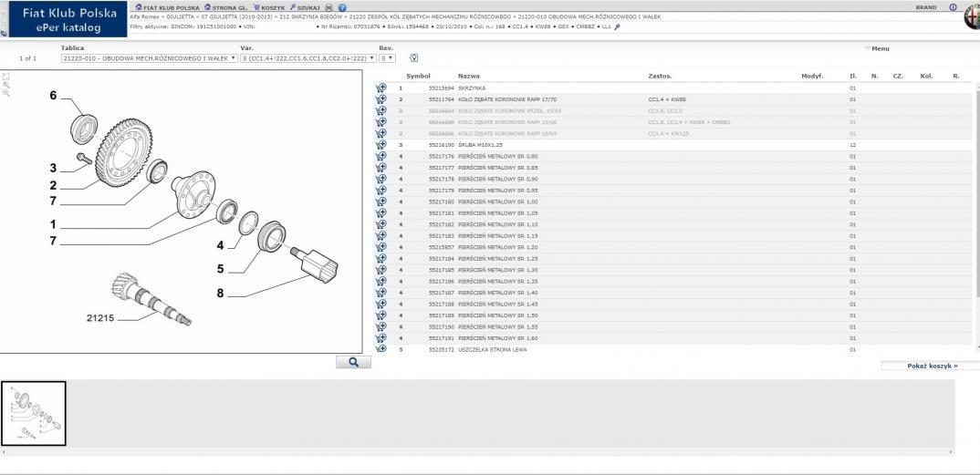
Task: Open the Rev. revision dropdown
Action: click(x=388, y=58)
